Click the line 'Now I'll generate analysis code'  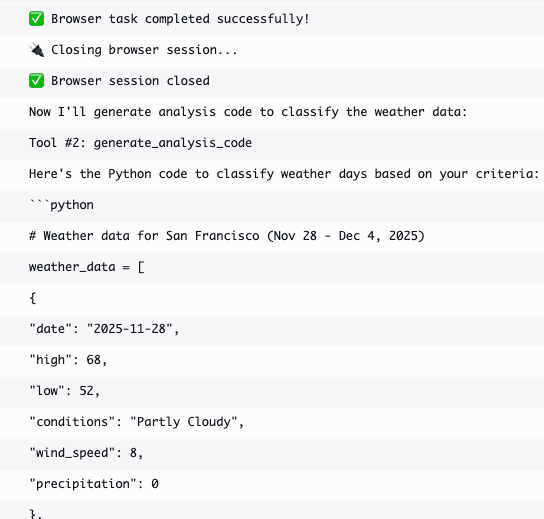[248, 112]
